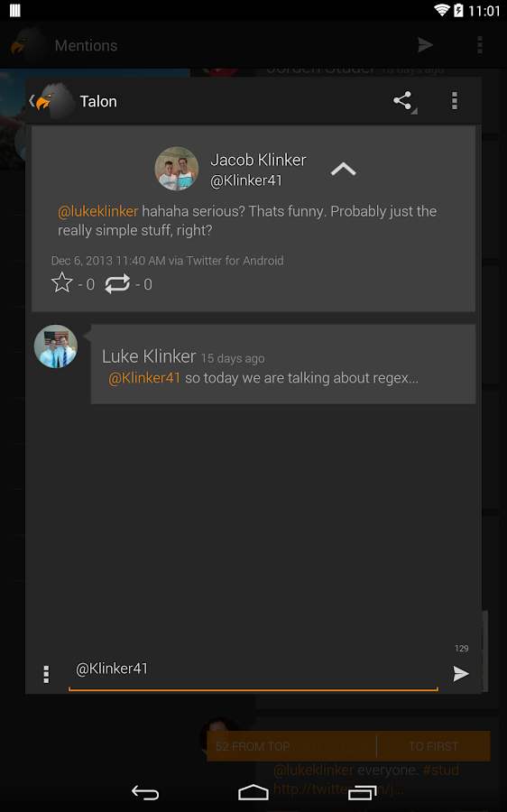
Task: Send the reply with the arrow icon
Action: 460,673
